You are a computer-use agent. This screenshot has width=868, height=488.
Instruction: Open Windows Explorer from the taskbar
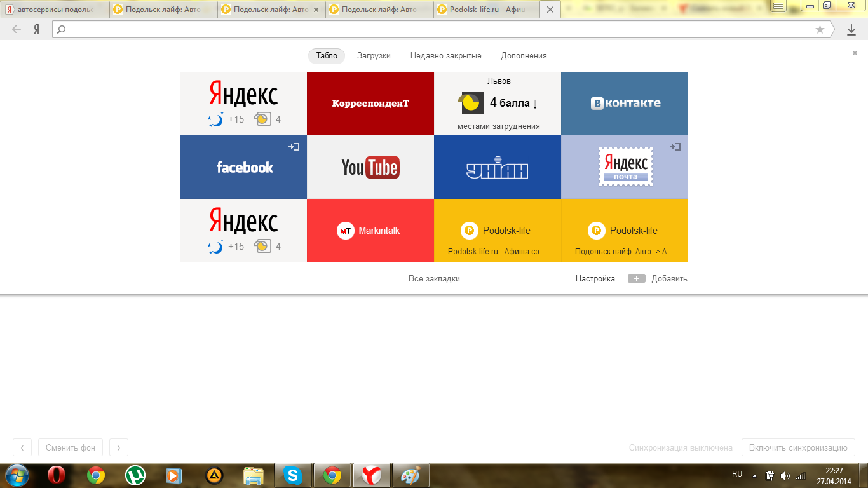click(x=254, y=475)
